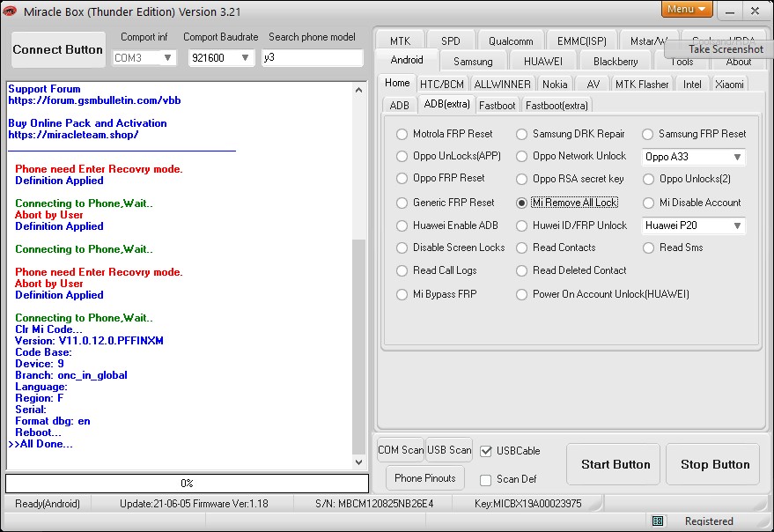Switch to the MTK tab
Image resolution: width=774 pixels, height=532 pixels.
(400, 41)
